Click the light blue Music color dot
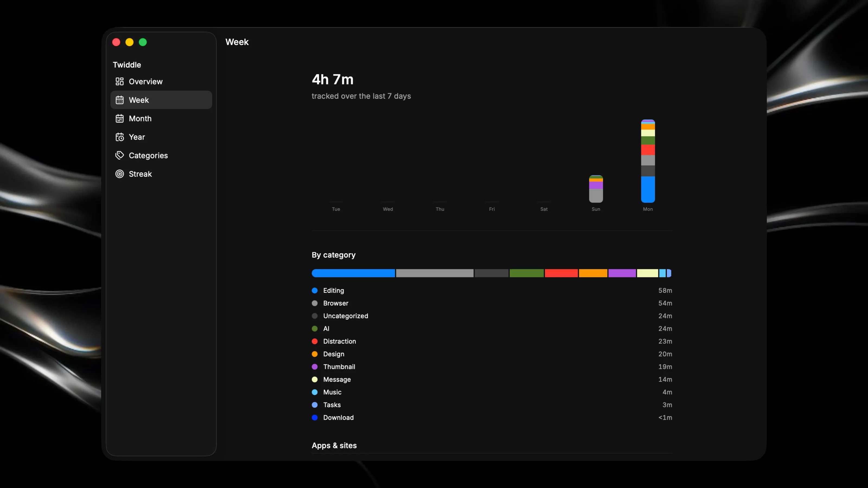The height and width of the screenshot is (488, 868). [315, 392]
